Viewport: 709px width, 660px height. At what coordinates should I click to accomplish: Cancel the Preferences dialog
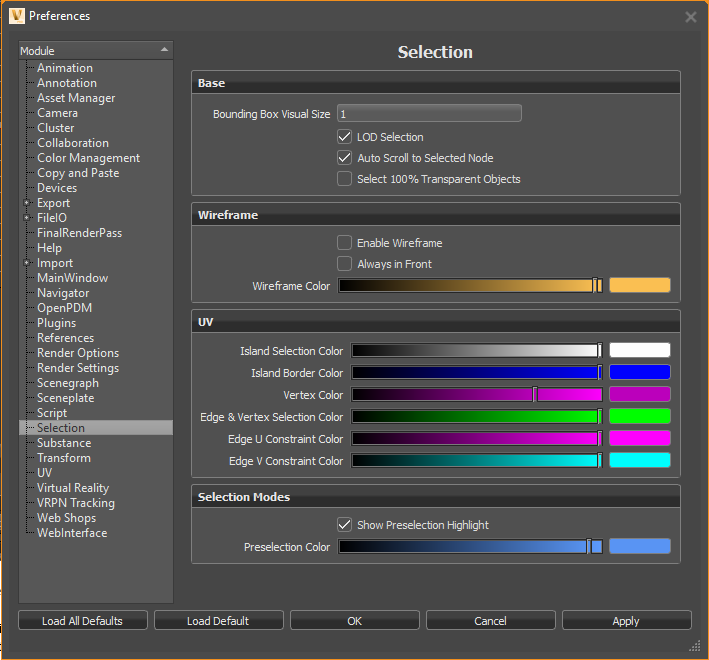[x=490, y=621]
